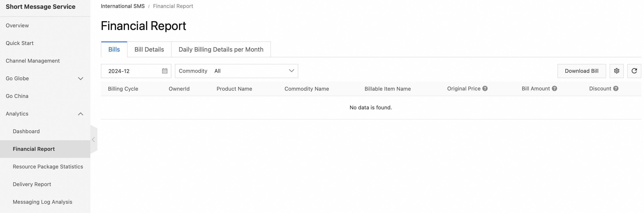
Task: Collapse the Analytics menu section
Action: (81, 114)
